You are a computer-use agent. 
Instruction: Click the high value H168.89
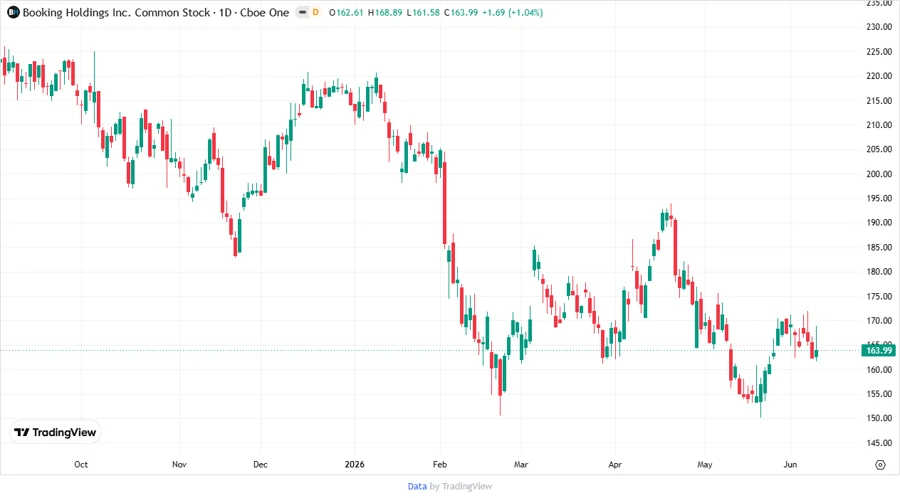pyautogui.click(x=385, y=13)
